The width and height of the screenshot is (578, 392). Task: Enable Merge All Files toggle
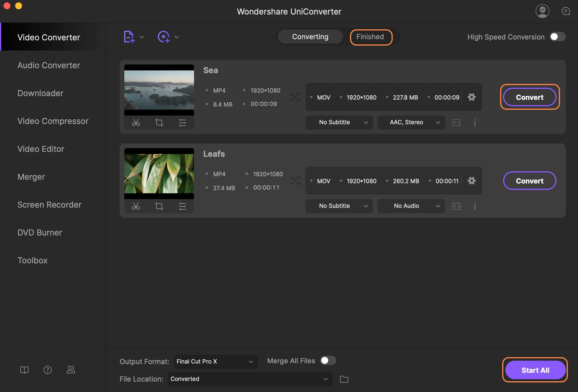click(x=328, y=361)
